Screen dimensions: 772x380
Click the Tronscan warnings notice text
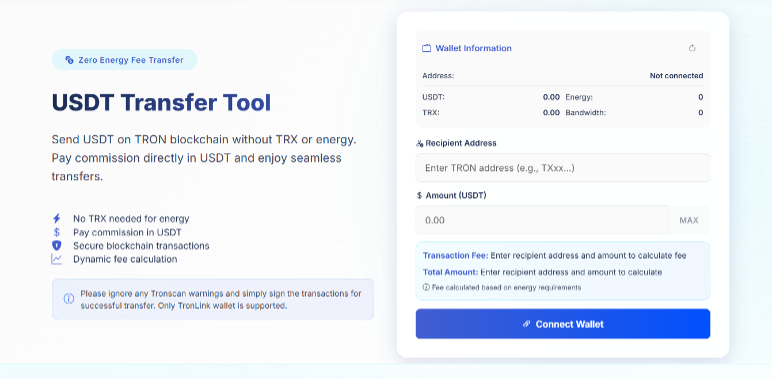pos(221,299)
